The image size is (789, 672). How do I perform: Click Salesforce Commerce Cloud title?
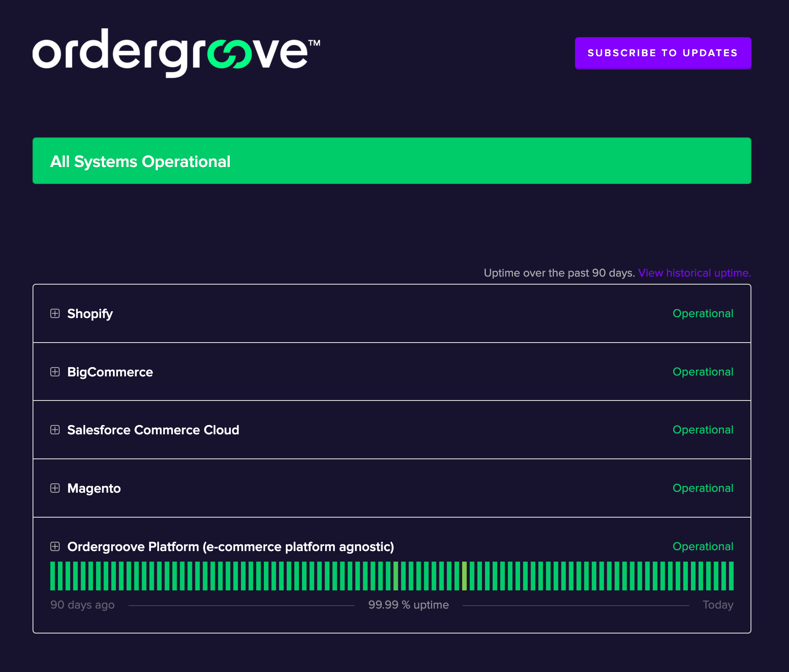coord(153,430)
